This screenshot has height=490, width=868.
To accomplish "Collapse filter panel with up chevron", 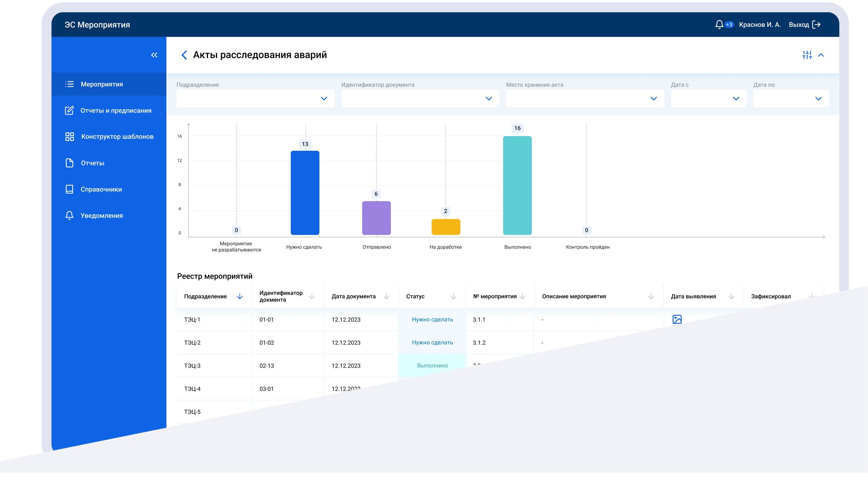I will tap(821, 55).
